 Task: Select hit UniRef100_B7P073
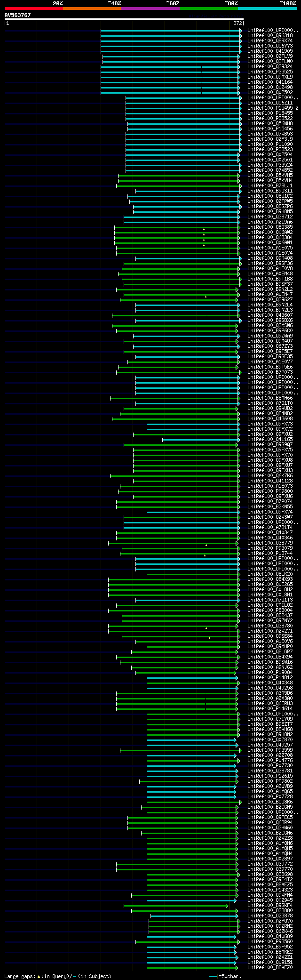[270, 372]
